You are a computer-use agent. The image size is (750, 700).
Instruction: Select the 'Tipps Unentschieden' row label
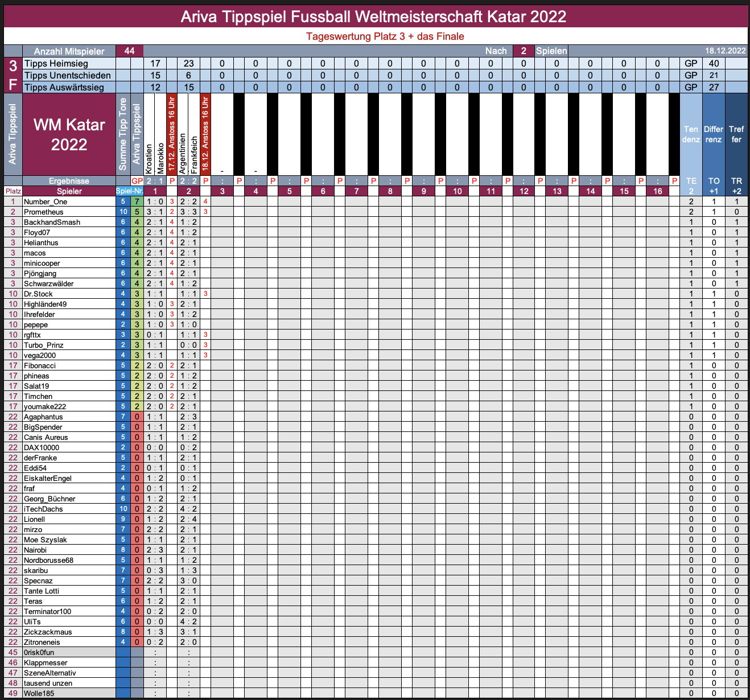tap(67, 75)
